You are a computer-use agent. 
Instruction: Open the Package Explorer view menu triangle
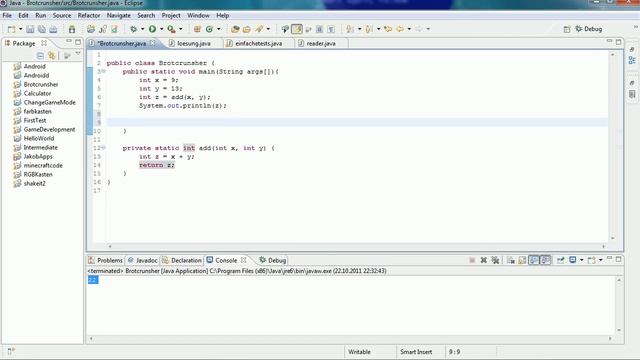point(78,54)
